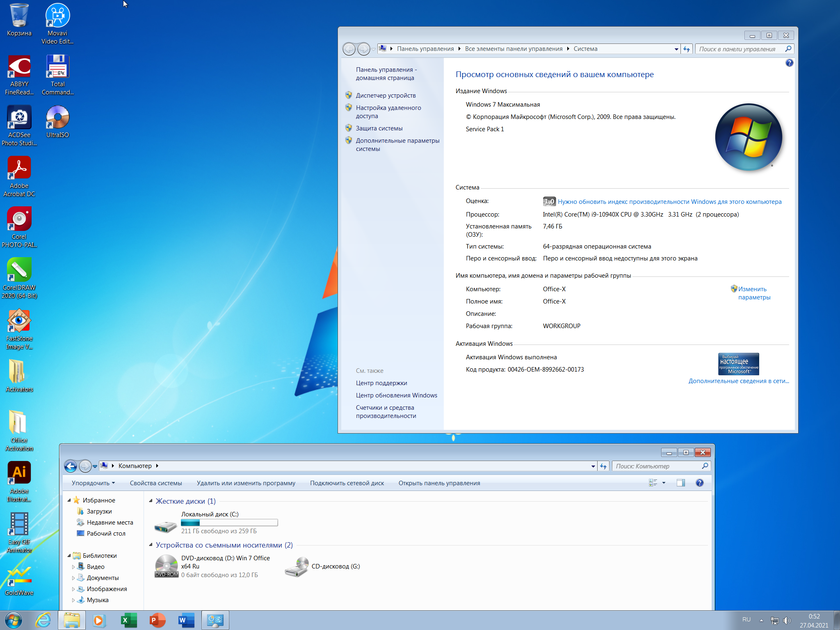
Task: Select the Adobe Illustrator desktop icon
Action: [x=19, y=482]
